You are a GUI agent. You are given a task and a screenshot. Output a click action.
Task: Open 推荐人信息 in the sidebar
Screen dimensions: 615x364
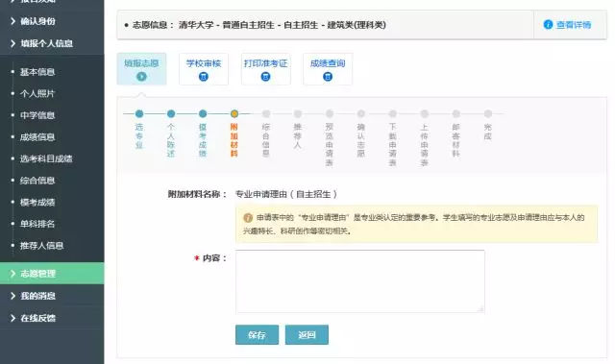tap(41, 246)
